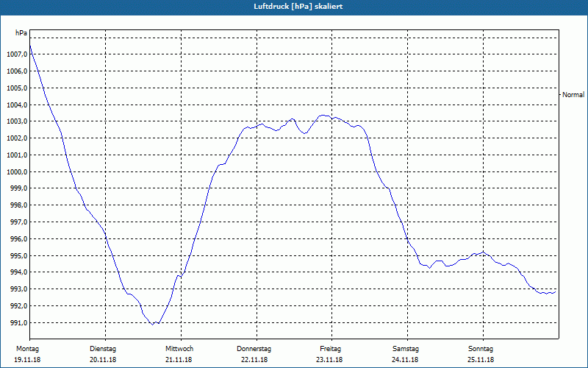Screen dimensions: 588x368
Task: Click the 1005,0 axis value
Action: coord(17,88)
